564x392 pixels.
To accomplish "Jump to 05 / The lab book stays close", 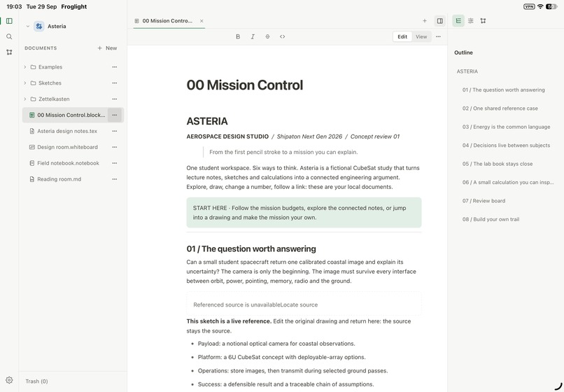I will coord(498,164).
